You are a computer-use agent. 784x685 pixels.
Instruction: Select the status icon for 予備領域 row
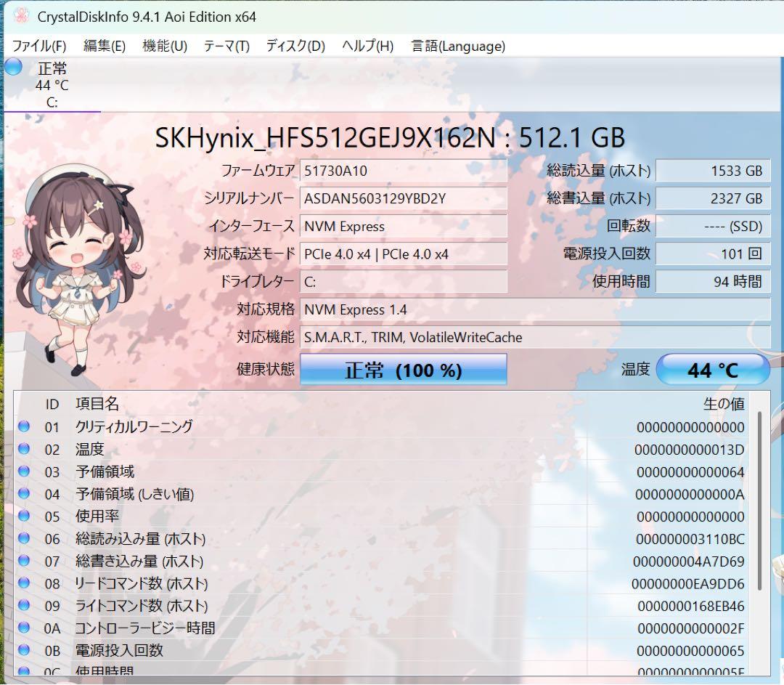tap(23, 472)
